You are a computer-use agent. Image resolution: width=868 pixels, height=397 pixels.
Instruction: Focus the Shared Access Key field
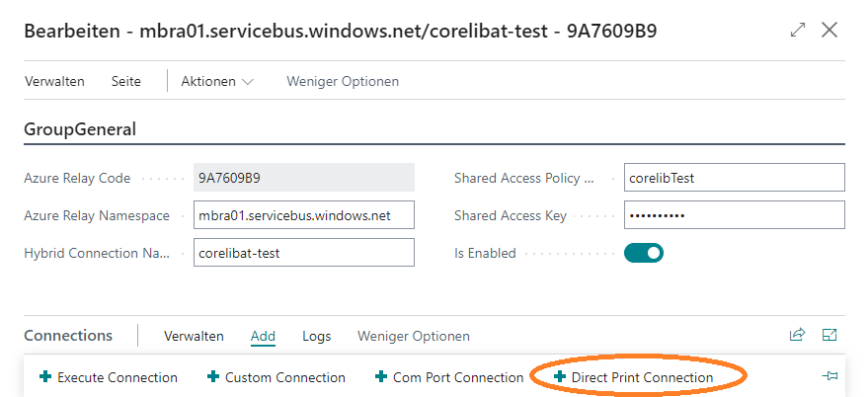point(734,215)
